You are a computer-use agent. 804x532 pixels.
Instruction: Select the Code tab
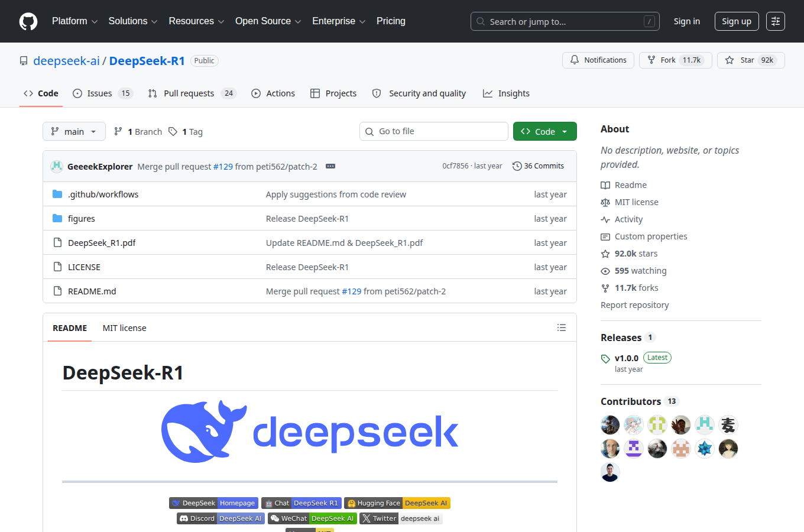click(x=41, y=93)
